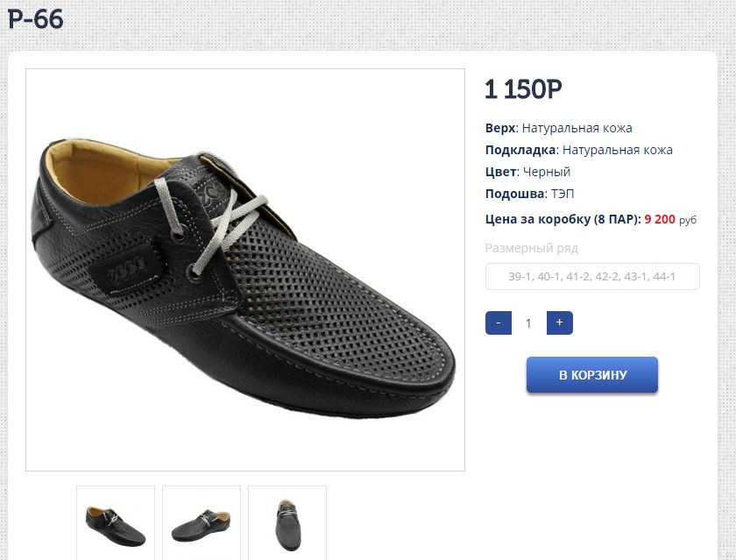736x560 pixels.
Task: Open the large main shoe photo
Action: [x=245, y=270]
